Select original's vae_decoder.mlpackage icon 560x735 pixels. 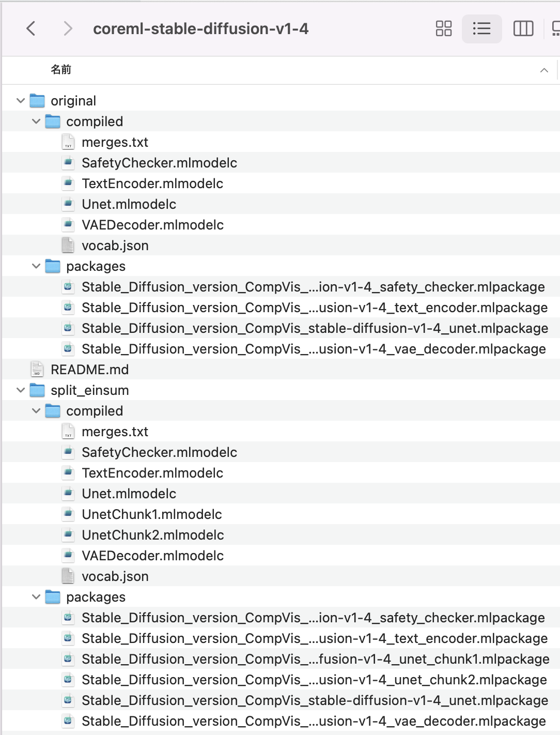(68, 349)
